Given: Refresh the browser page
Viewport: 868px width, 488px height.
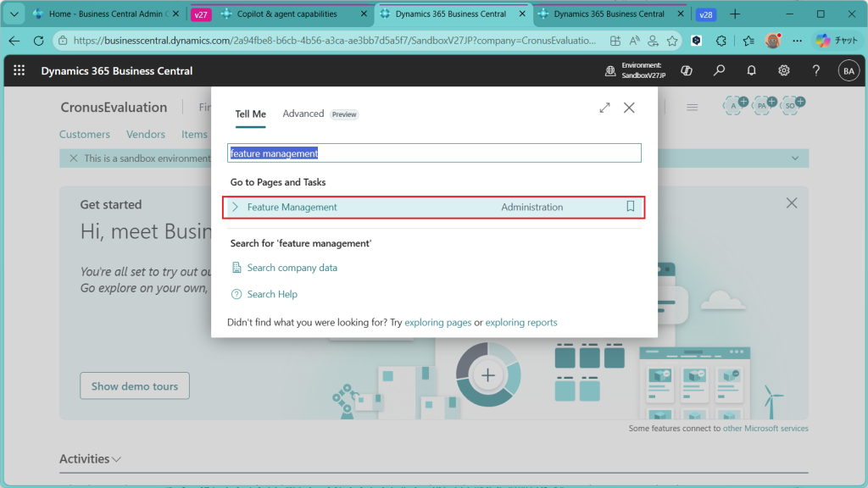Looking at the screenshot, I should pyautogui.click(x=39, y=41).
